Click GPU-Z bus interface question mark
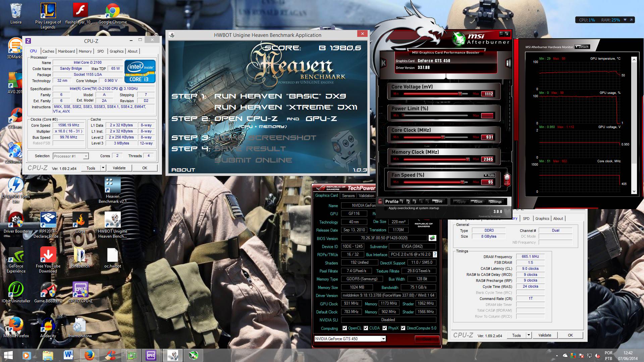The image size is (644, 362). [x=435, y=254]
